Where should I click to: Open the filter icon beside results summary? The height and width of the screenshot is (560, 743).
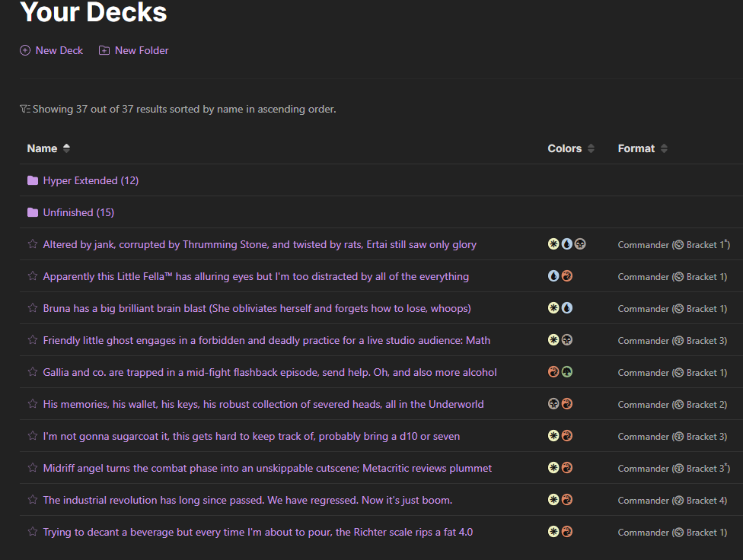click(x=25, y=109)
